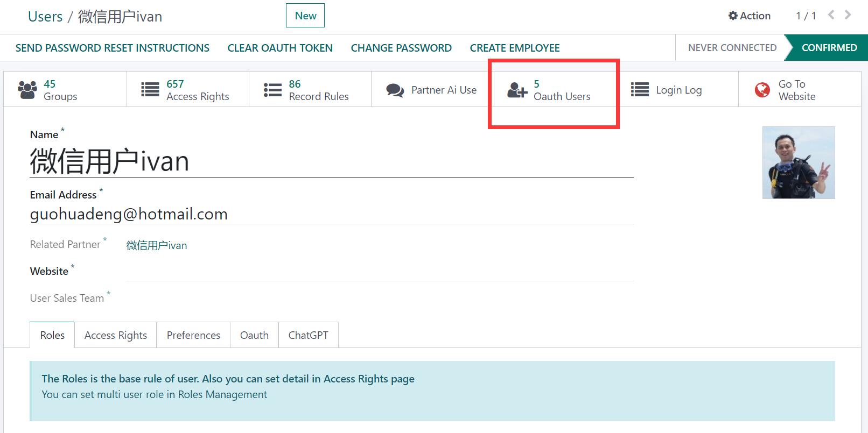Go to the previous record arrow
The height and width of the screenshot is (433, 868).
[x=831, y=15]
